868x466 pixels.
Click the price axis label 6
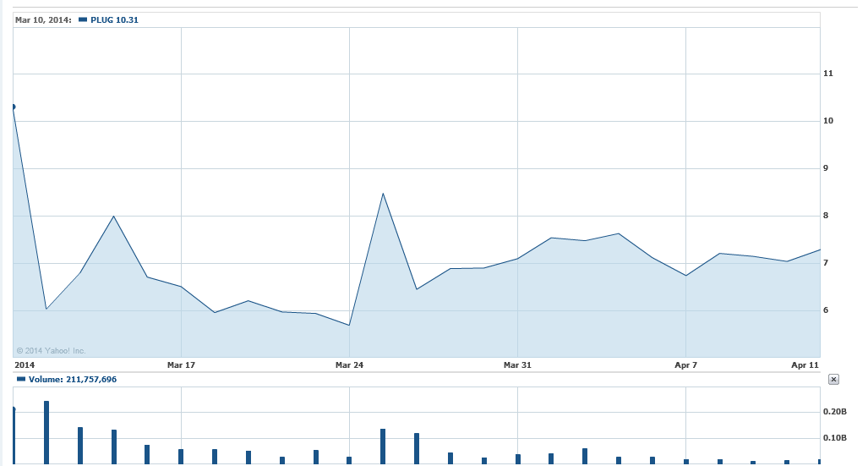click(826, 310)
